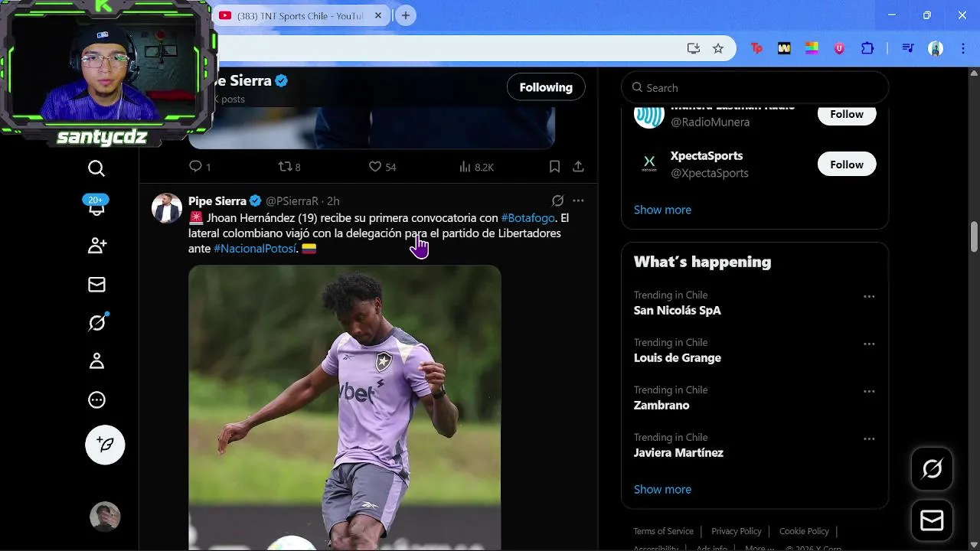
Task: Open three-dot menu on Pipe Sierra post
Action: coord(578,201)
